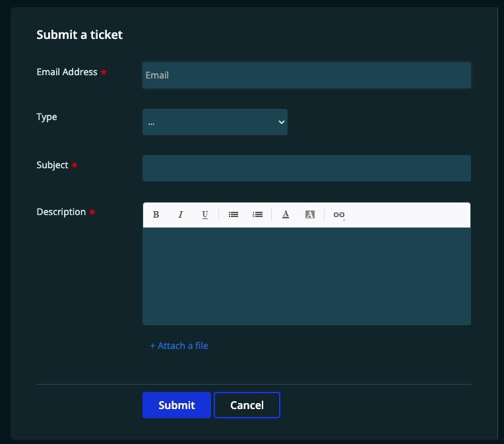
Task: Click the Attach a file link
Action: pyautogui.click(x=179, y=346)
